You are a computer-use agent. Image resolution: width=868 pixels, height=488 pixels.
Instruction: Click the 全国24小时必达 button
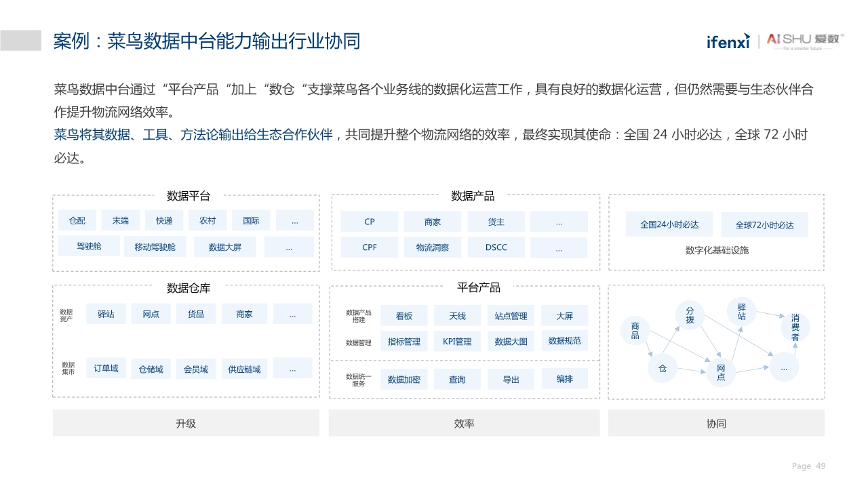coord(669,224)
